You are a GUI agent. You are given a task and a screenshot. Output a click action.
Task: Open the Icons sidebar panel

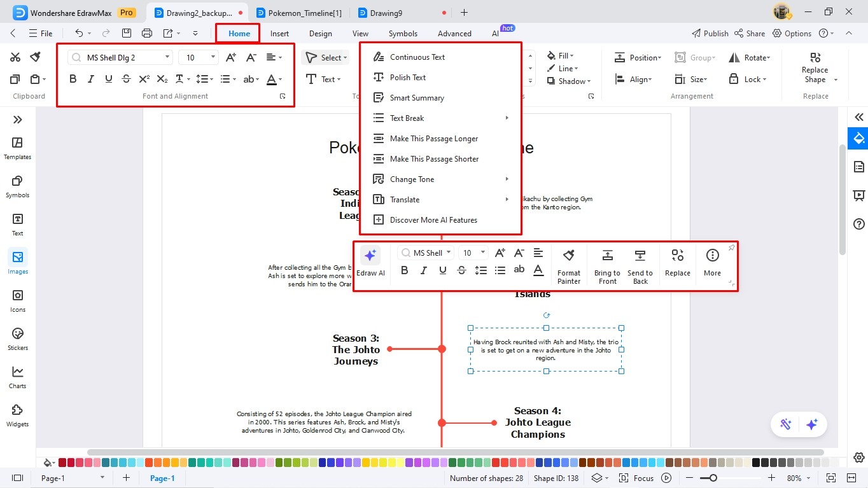(x=18, y=301)
